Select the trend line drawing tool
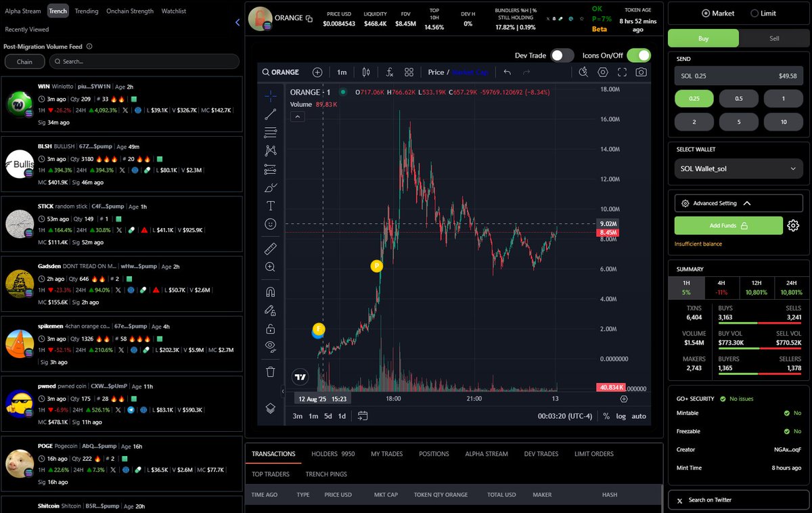The image size is (812, 513). 271,114
